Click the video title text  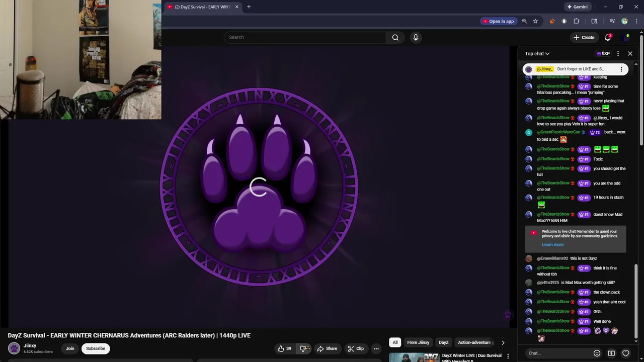pyautogui.click(x=129, y=335)
